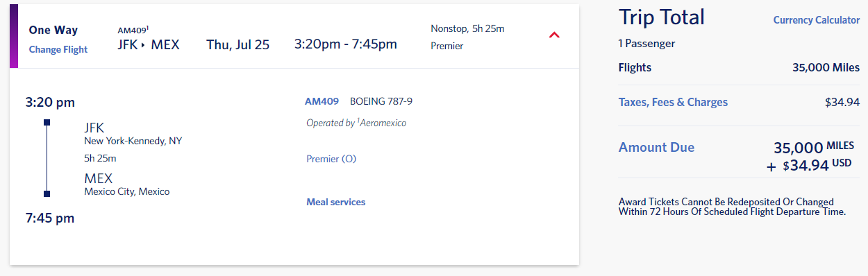
Task: Click the JFK departure square marker on the timeline
Action: pos(47,123)
